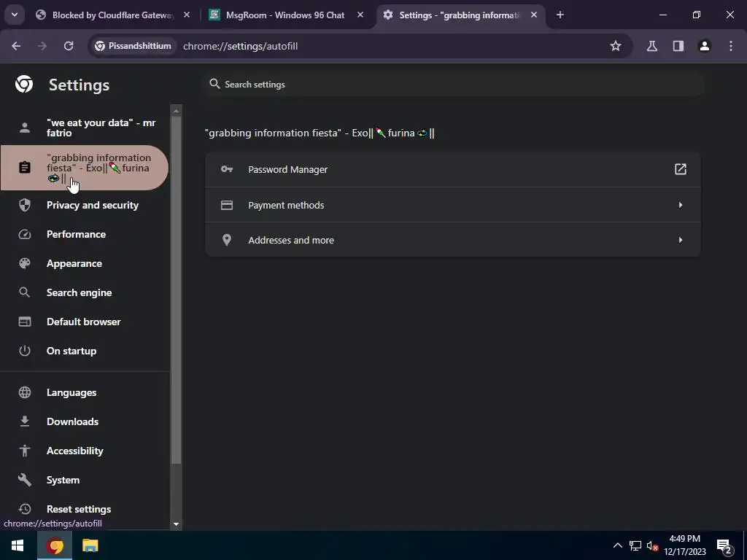This screenshot has width=747, height=560.
Task: Open the Windows Start menu
Action: (x=18, y=545)
